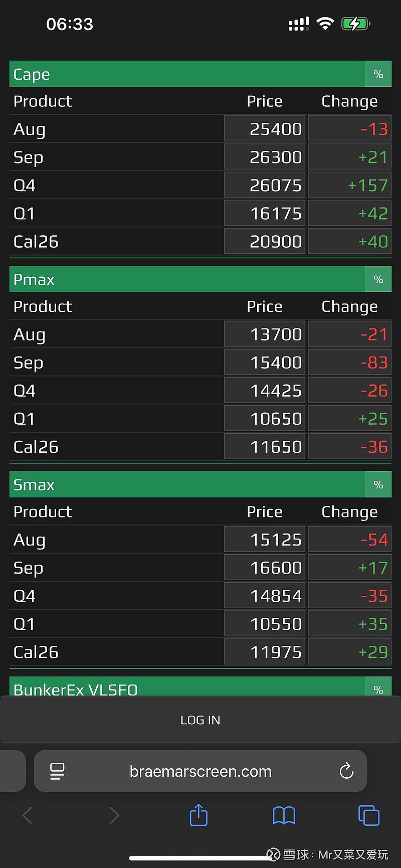Viewport: 401px width, 868px height.
Task: Open the page settings reader icon in the address bar
Action: (x=57, y=771)
